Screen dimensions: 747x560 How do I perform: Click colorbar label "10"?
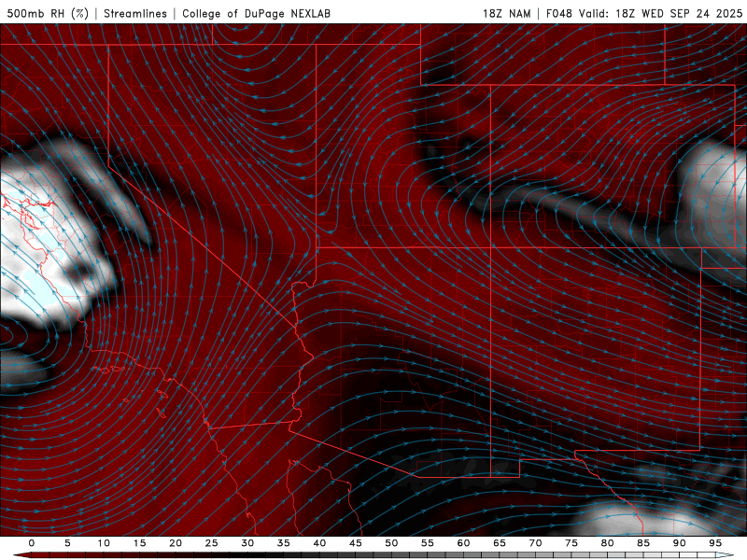coord(104,543)
